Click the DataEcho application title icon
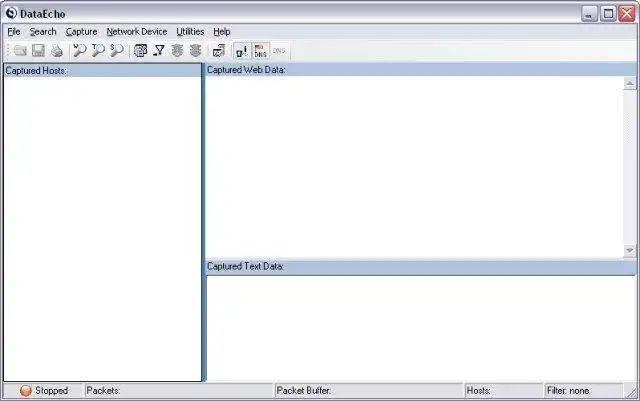The width and height of the screenshot is (640, 401). point(11,13)
